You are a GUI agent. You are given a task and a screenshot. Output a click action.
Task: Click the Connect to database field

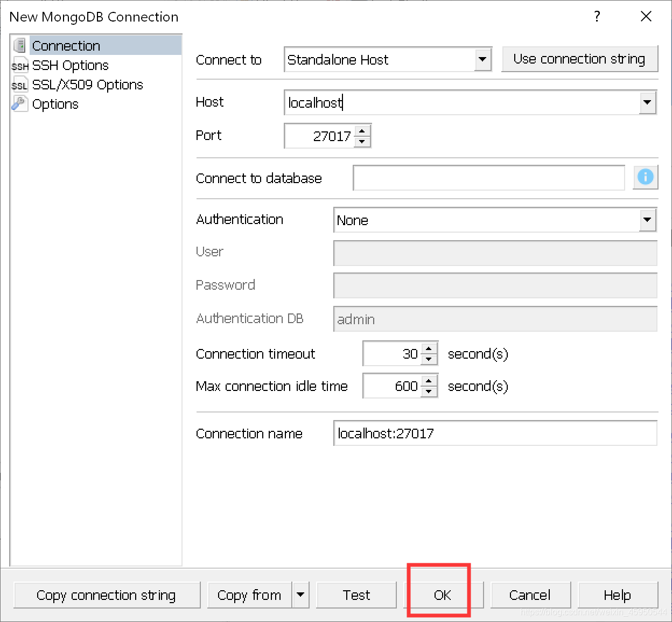(x=489, y=178)
